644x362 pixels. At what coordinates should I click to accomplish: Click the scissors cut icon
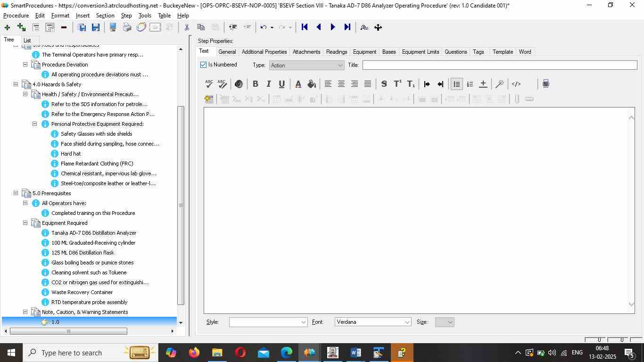187,27
